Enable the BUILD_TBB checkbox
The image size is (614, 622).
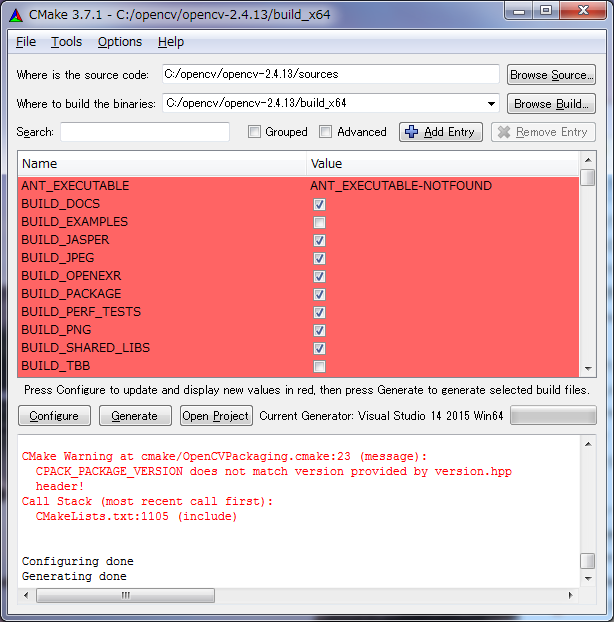point(319,366)
